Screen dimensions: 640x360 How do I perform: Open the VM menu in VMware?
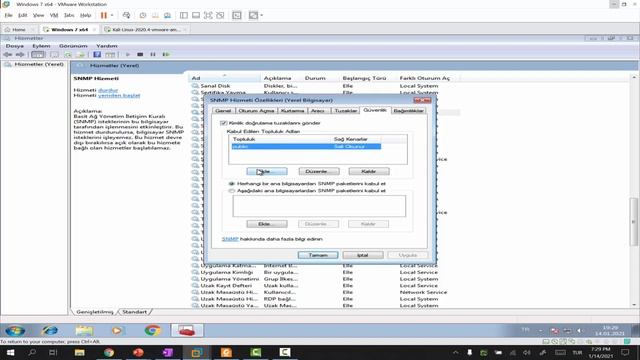(54, 15)
